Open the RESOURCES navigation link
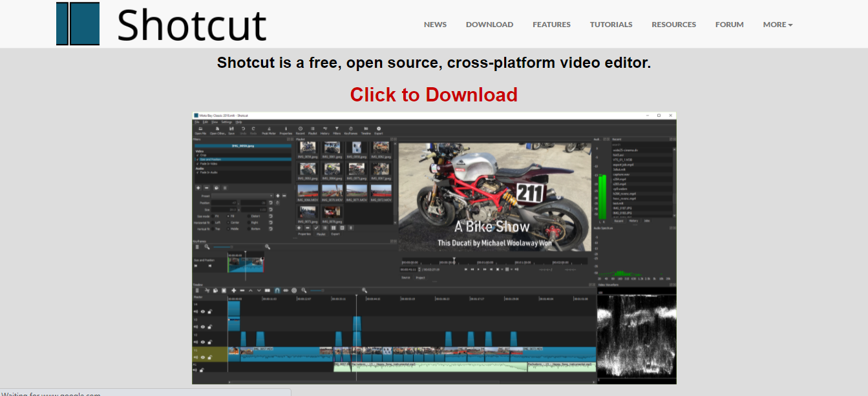This screenshot has height=396, width=868. tap(673, 25)
